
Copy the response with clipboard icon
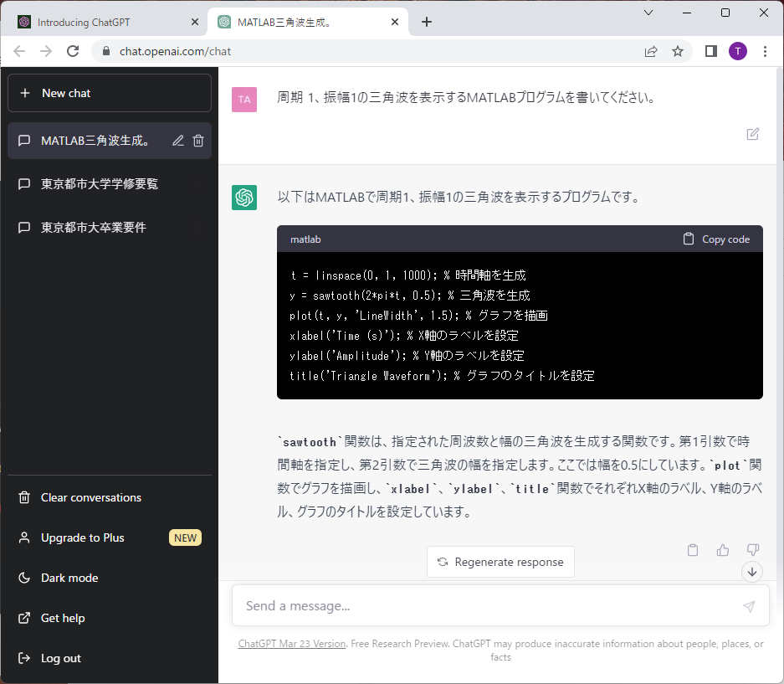click(693, 550)
